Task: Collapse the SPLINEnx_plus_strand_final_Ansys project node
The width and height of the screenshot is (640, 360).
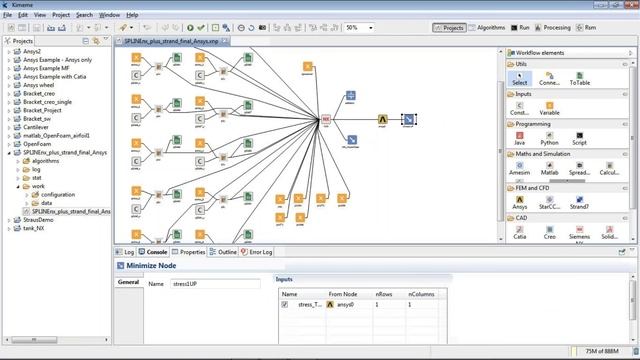Action: click(9, 153)
